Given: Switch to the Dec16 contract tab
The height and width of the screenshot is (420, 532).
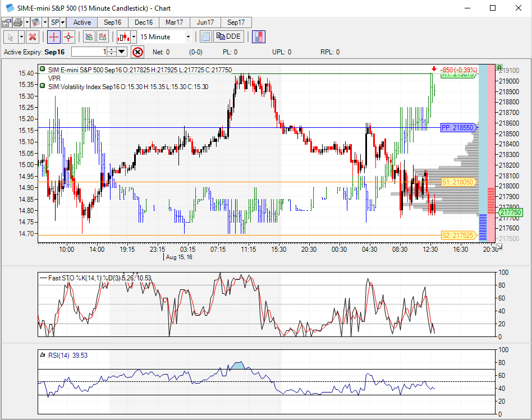Looking at the screenshot, I should coord(144,22).
